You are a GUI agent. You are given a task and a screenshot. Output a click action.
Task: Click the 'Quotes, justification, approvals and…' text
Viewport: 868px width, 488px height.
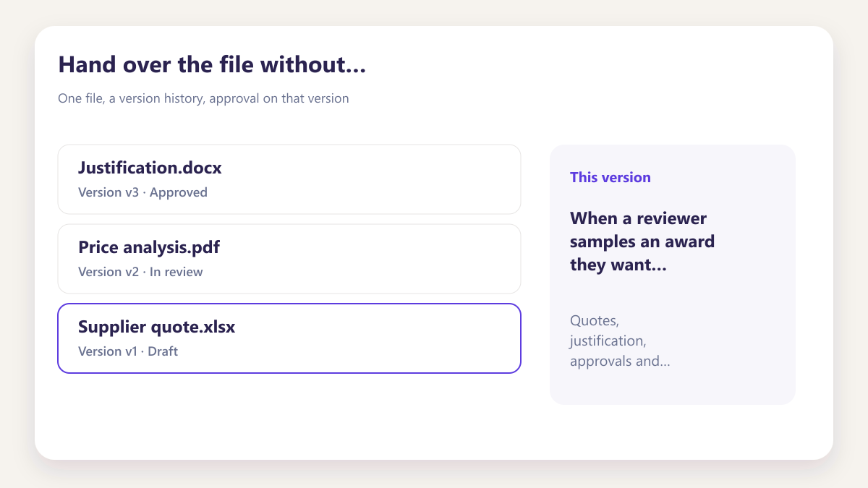coord(620,341)
